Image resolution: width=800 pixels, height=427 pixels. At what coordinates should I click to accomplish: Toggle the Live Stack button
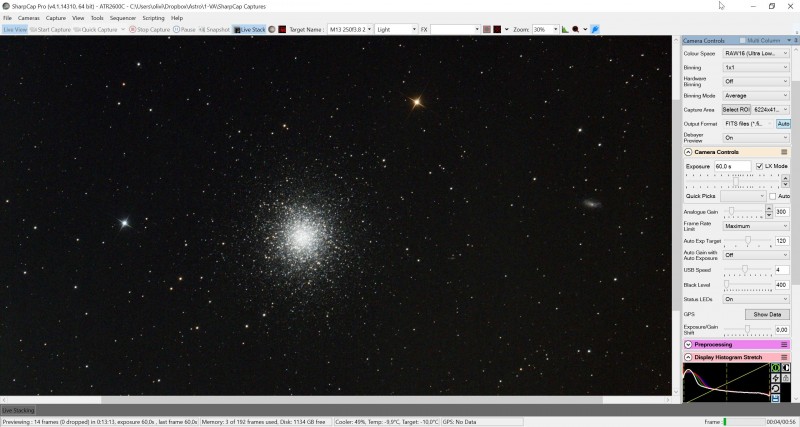point(249,30)
